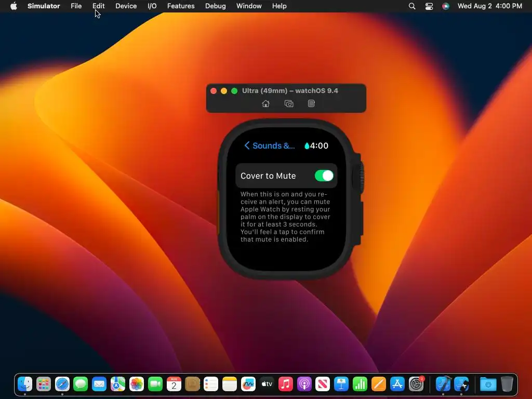
Task: Open the I/O menu
Action: [x=152, y=6]
